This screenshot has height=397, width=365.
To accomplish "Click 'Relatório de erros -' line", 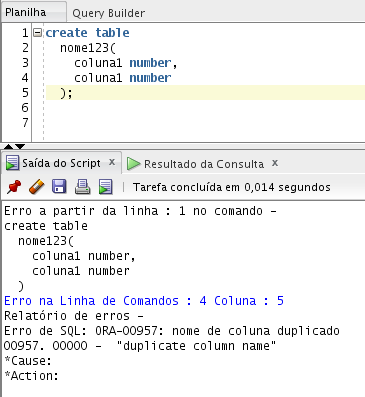I will [74, 316].
